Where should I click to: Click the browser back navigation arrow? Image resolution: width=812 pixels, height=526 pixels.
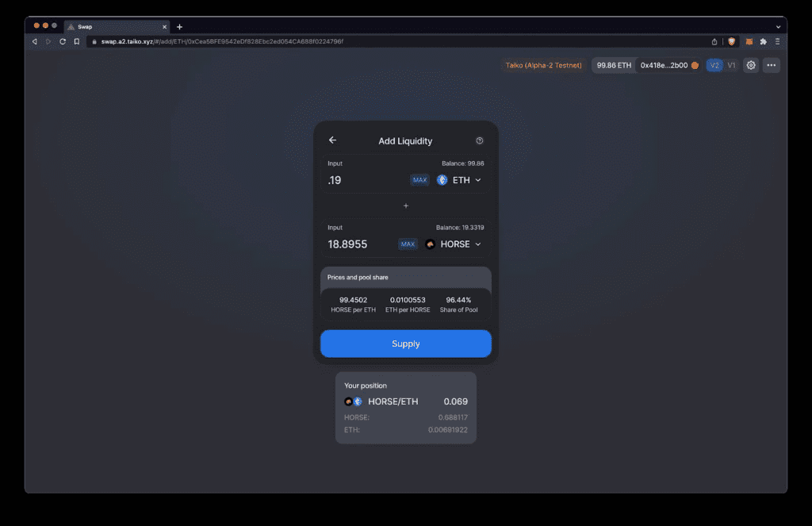[35, 41]
